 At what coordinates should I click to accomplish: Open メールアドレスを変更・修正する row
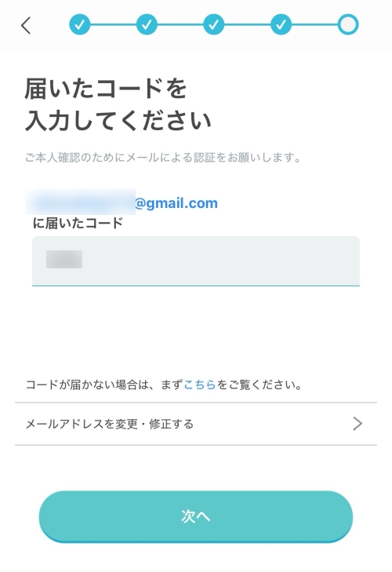pyautogui.click(x=196, y=424)
